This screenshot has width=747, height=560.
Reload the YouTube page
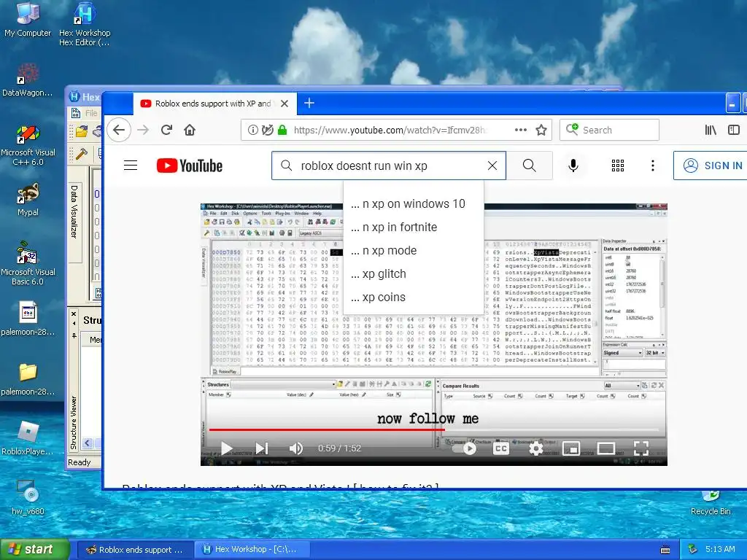click(166, 130)
